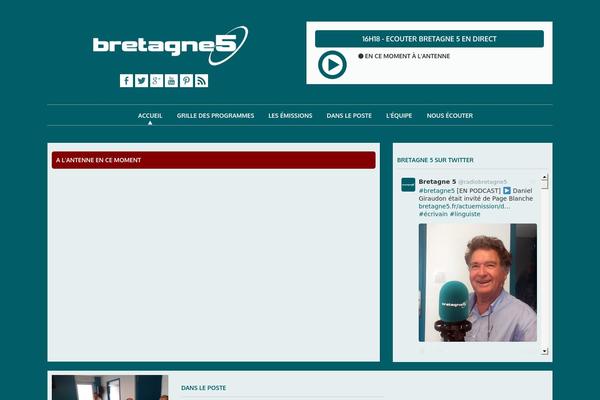The height and width of the screenshot is (400, 600).
Task: Click the Bretagne 5 sur Twitter heading
Action: coord(435,160)
